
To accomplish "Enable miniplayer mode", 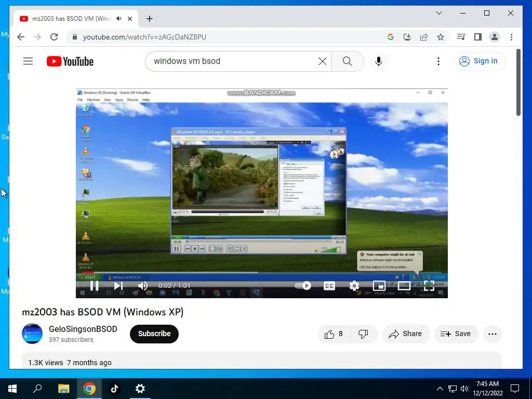I will point(379,286).
